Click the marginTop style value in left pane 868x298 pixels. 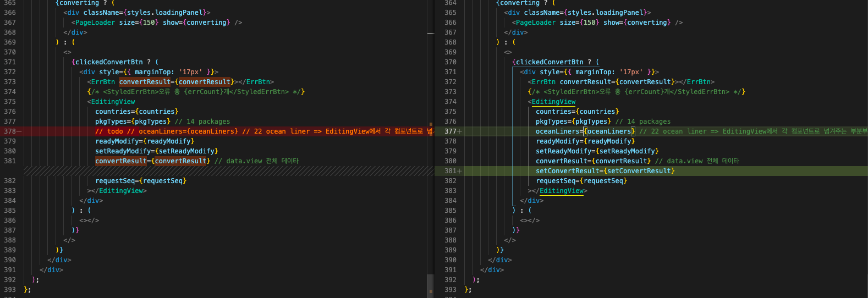(190, 72)
